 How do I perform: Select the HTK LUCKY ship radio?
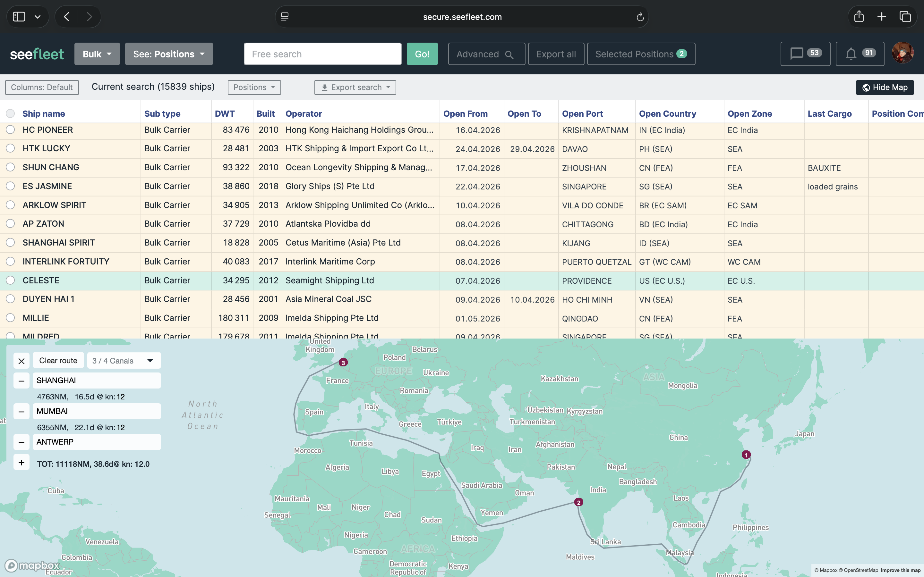tap(10, 148)
